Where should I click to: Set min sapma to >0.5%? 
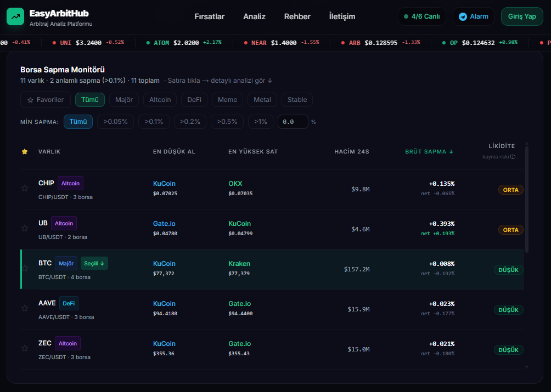[x=227, y=122]
